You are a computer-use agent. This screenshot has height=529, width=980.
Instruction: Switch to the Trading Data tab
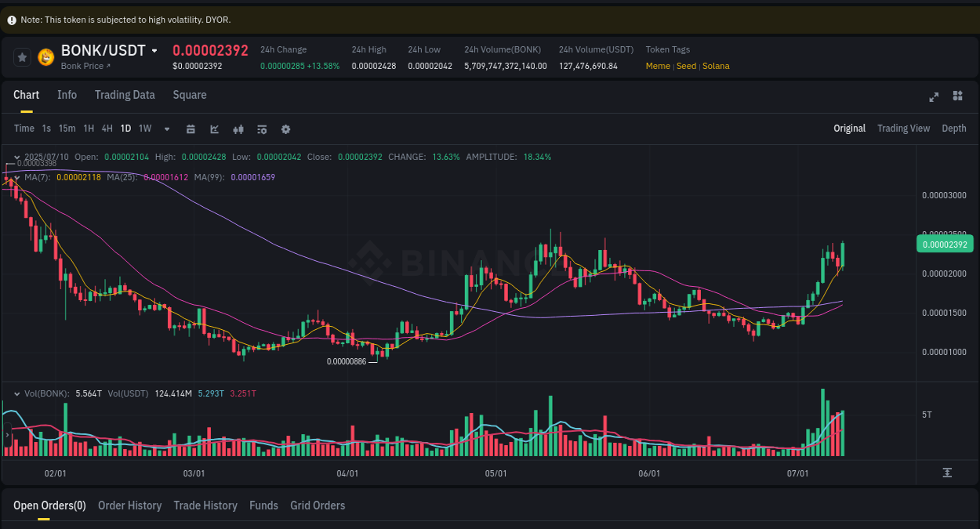tap(125, 95)
